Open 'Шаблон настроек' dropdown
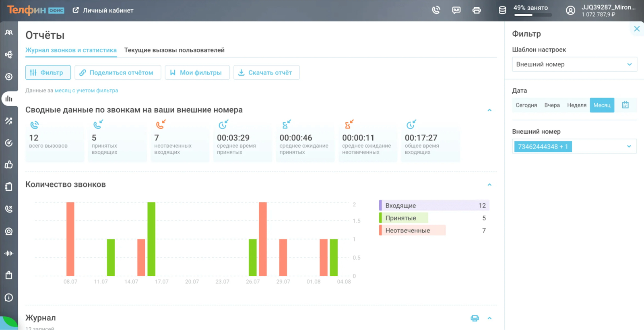Image resolution: width=644 pixels, height=330 pixels. [x=574, y=64]
